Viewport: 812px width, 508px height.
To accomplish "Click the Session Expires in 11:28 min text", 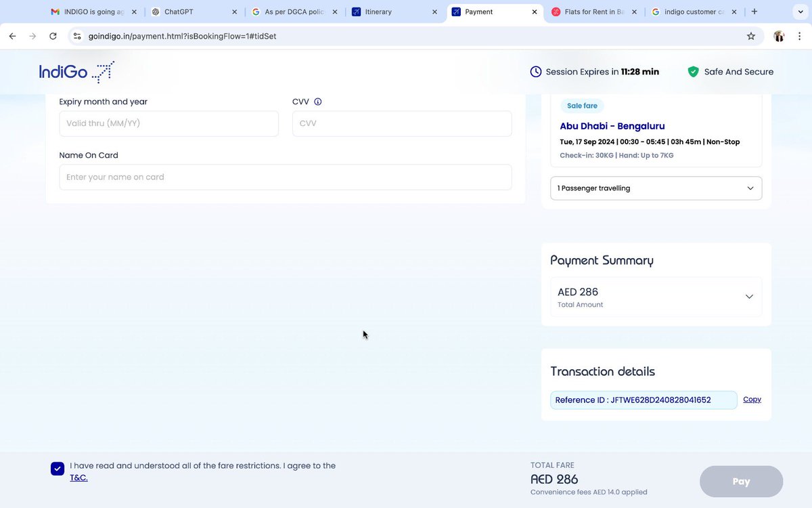I will pos(602,72).
